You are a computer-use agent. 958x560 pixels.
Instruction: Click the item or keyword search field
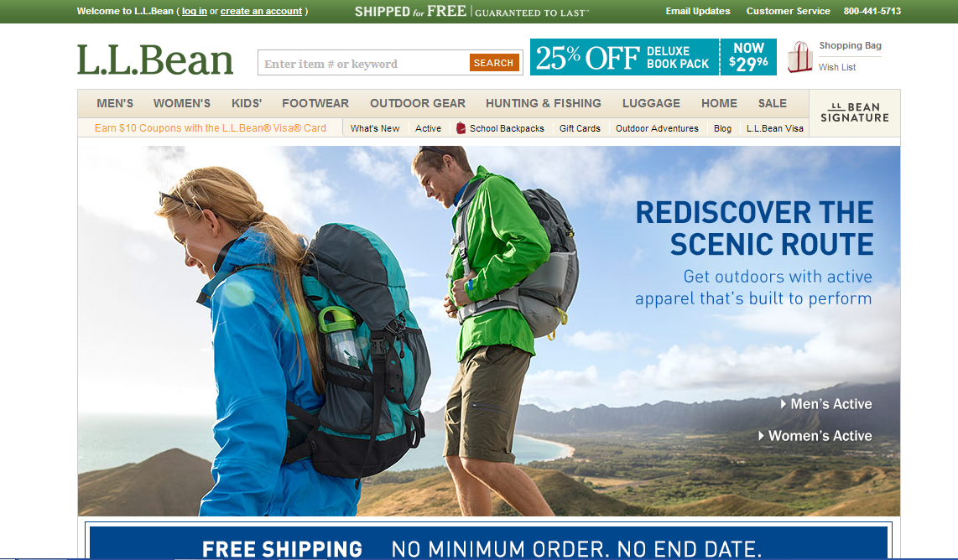[364, 63]
